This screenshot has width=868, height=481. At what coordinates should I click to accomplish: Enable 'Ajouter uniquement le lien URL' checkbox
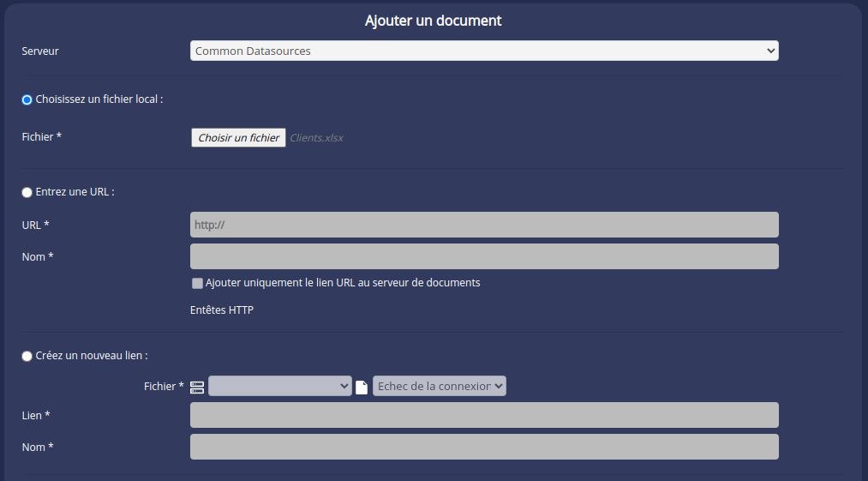tap(197, 283)
